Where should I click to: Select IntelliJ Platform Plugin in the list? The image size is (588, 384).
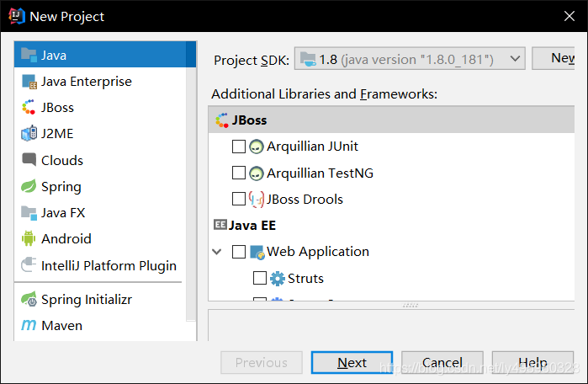tap(100, 265)
